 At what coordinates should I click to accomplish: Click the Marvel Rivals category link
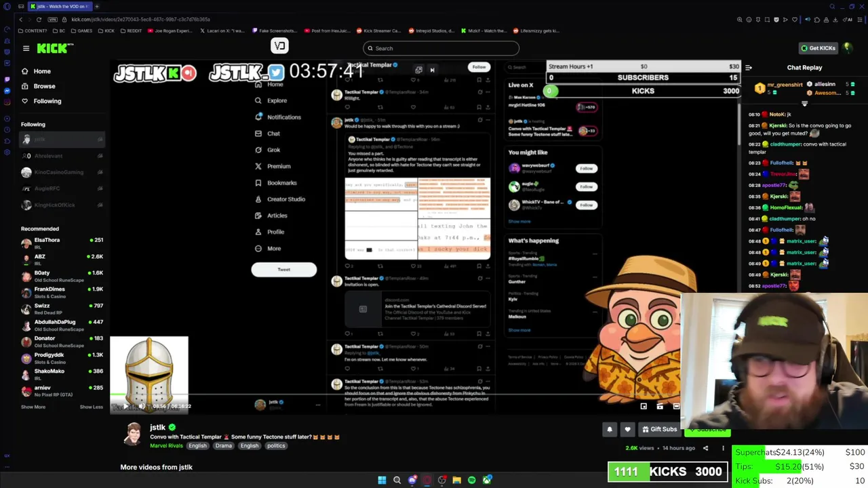tap(166, 446)
